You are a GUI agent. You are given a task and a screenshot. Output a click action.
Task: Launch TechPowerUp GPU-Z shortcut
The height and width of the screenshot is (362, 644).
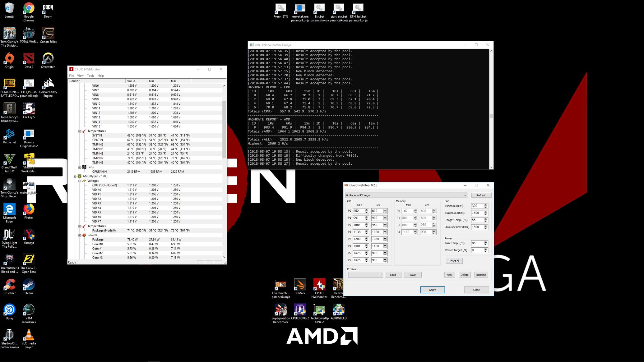319,314
